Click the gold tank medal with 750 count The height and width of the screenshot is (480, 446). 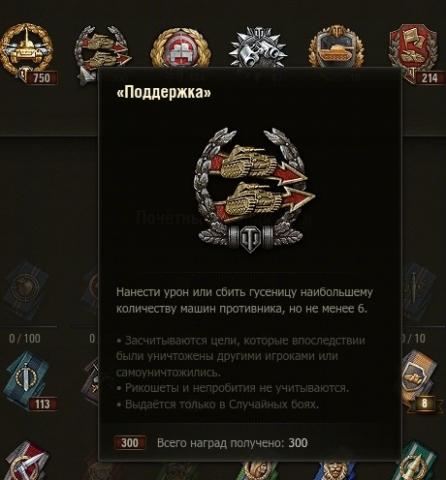(26, 52)
